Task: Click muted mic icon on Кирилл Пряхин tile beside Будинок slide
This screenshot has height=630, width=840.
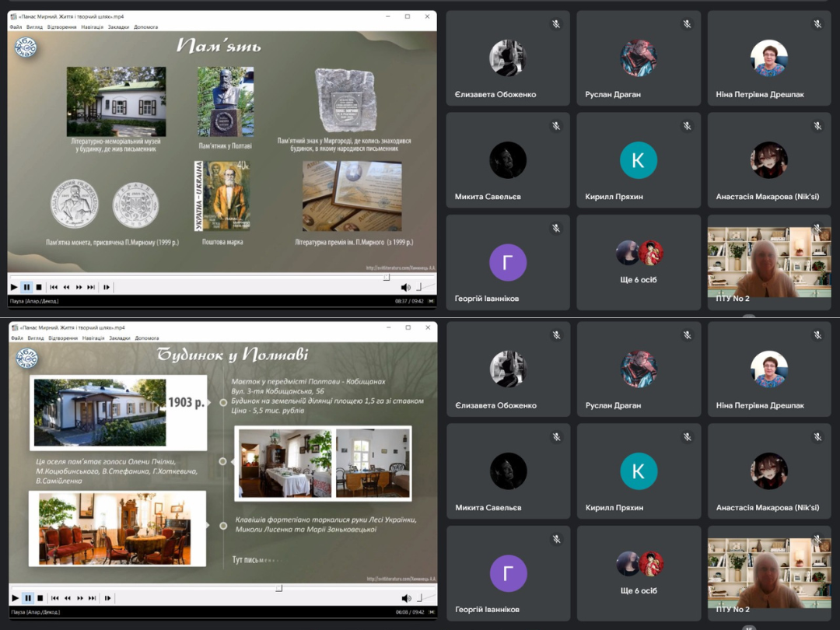Action: 688,437
